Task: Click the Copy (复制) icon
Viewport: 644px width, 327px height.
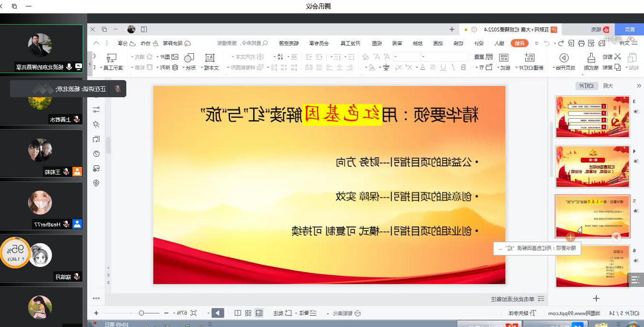Action: (618, 67)
